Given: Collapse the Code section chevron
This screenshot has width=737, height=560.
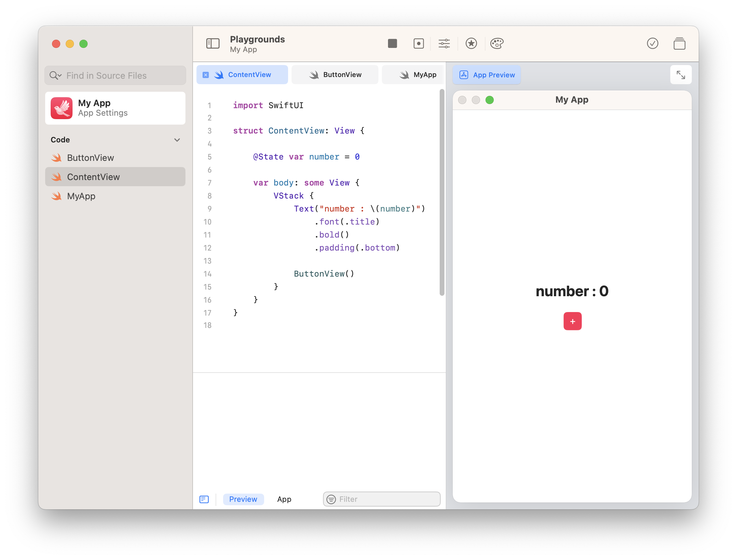Looking at the screenshot, I should click(177, 140).
